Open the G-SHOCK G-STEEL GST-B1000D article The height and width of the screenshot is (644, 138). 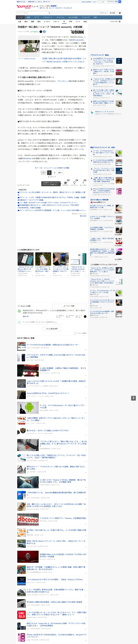tap(63, 555)
